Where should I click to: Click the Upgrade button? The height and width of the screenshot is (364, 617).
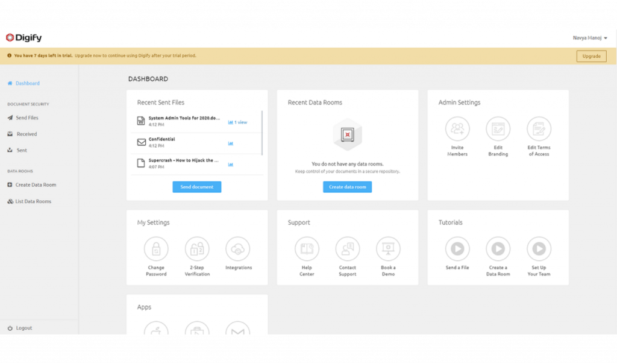coord(591,55)
